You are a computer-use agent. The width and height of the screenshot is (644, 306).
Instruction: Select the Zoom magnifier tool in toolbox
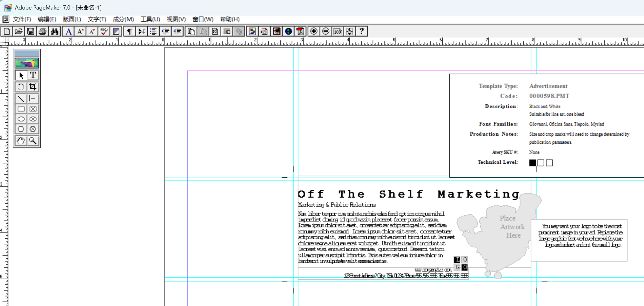(x=33, y=141)
